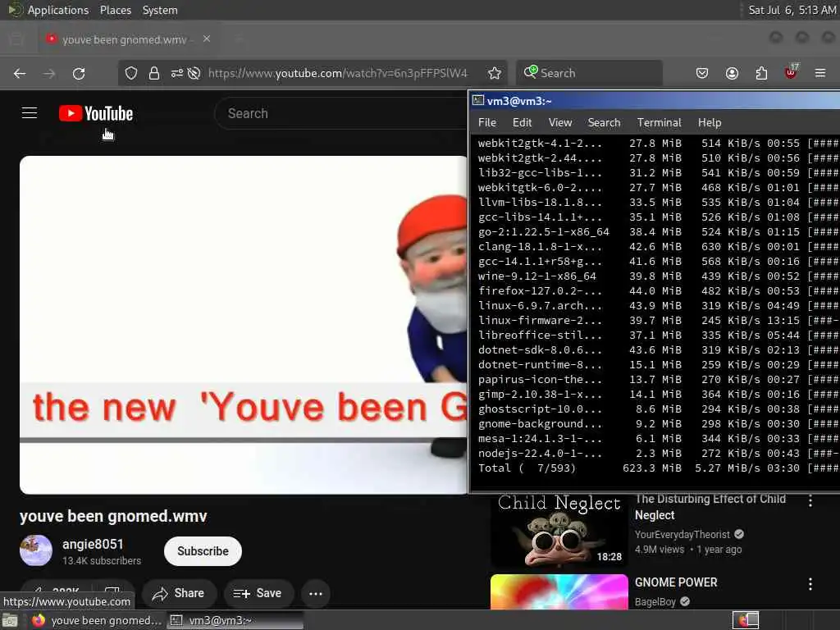Switch to the vm3@vm3:~ taskbar entry
The image size is (840, 630).
coord(235,620)
